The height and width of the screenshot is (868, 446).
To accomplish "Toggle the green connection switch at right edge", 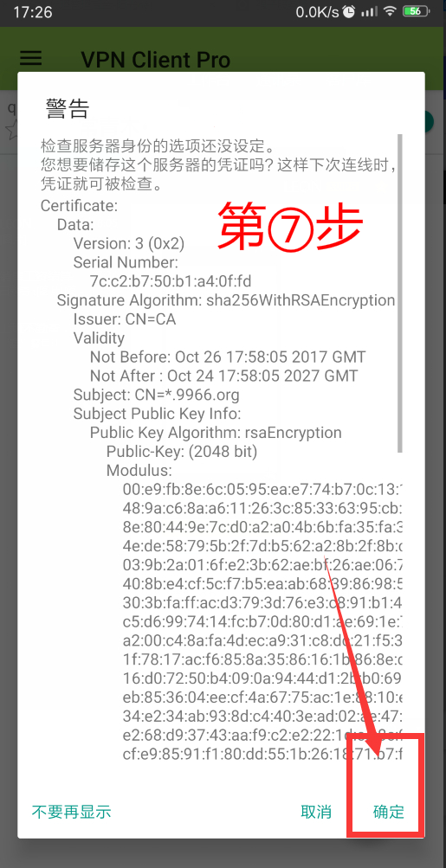I will coord(430,122).
